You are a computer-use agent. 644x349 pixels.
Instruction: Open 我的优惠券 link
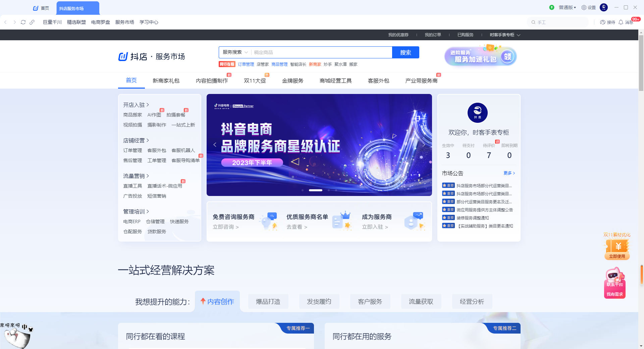[398, 35]
